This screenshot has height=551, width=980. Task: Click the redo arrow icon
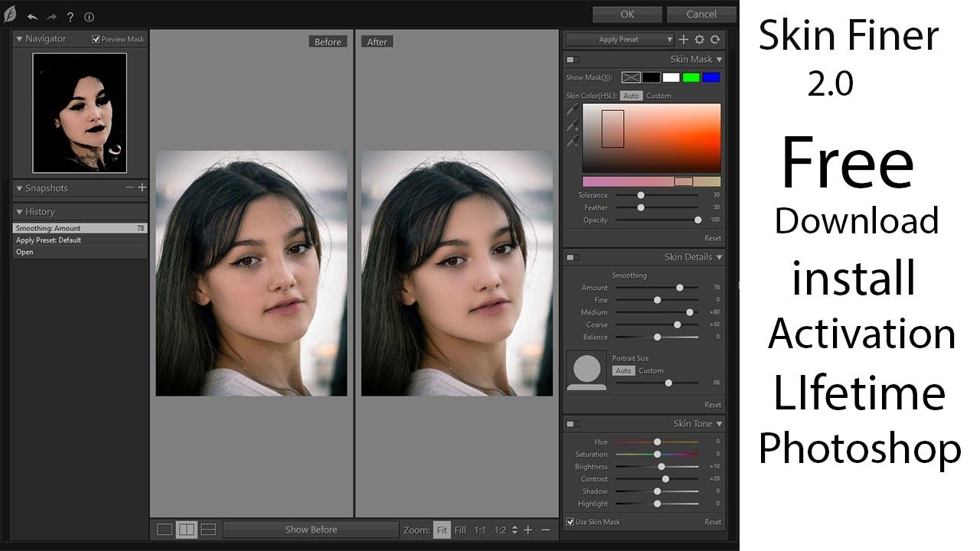pyautogui.click(x=52, y=16)
